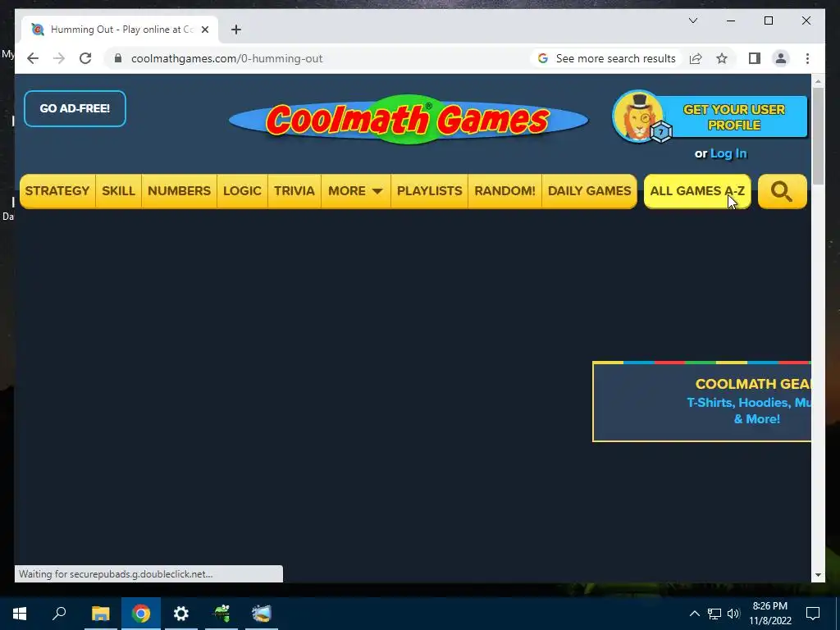The height and width of the screenshot is (630, 840).
Task: Click RANDOM! game button
Action: pos(504,191)
